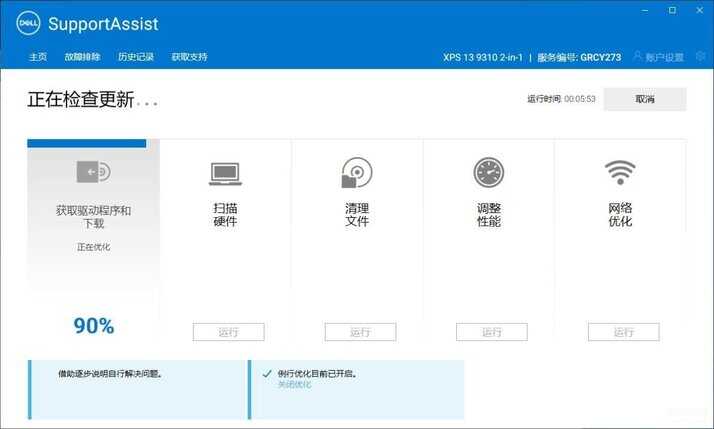714x429 pixels.
Task: Open 账户设置 link
Action: point(664,57)
